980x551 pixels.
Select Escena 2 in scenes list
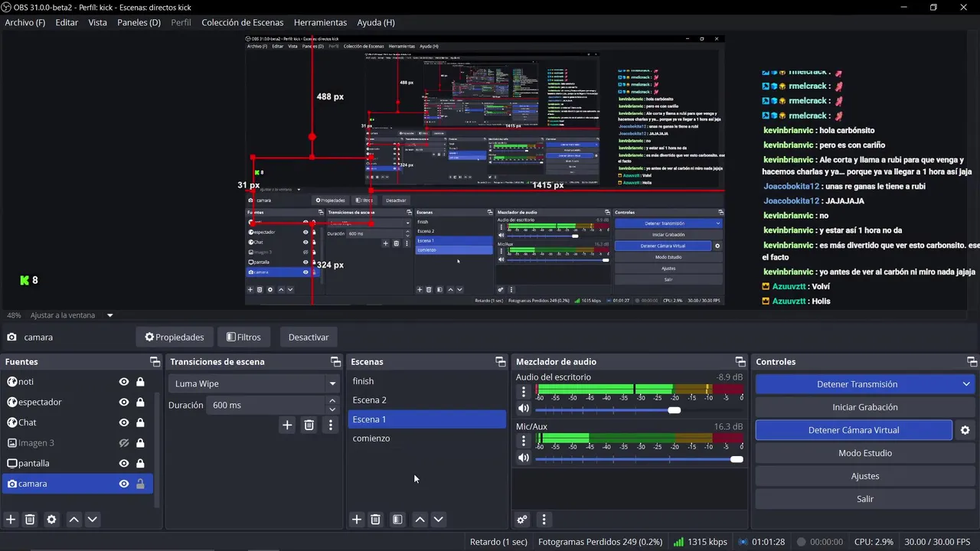[427, 400]
